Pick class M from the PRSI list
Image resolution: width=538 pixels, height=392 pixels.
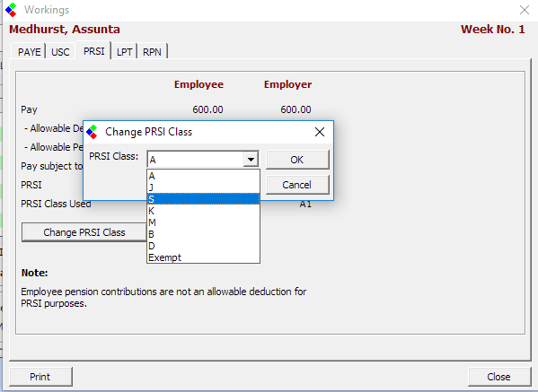coord(203,222)
